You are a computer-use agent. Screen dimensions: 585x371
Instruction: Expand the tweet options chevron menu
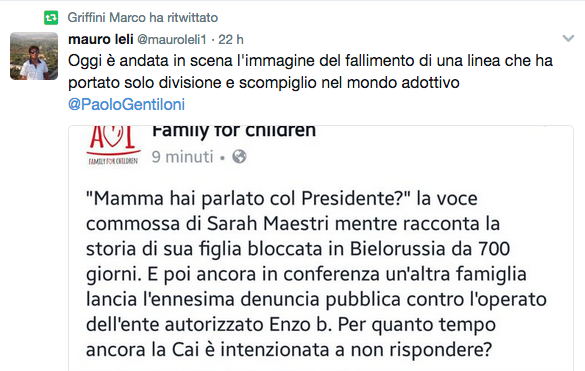pos(568,38)
